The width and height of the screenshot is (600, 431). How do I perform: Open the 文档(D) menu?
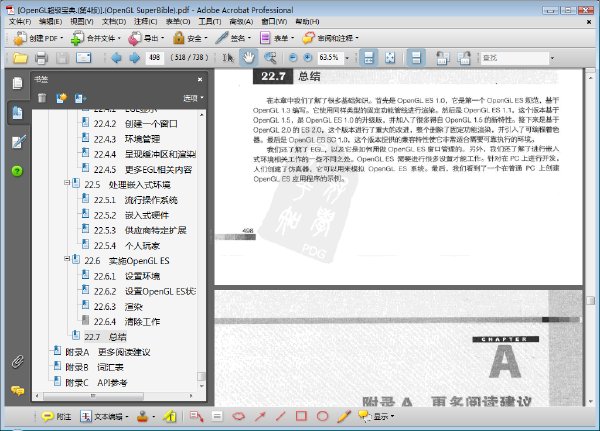pos(114,21)
